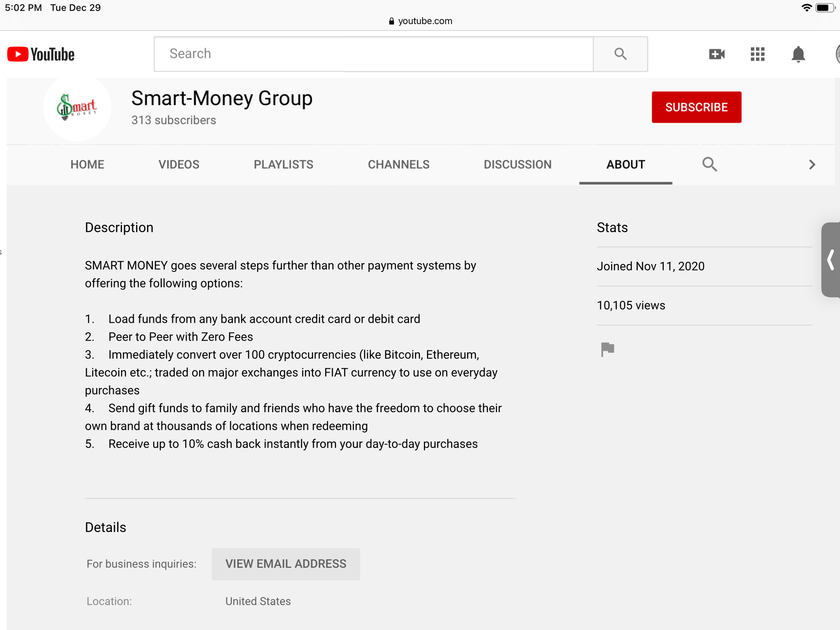Click the Search input field
This screenshot has height=630, width=840.
374,54
